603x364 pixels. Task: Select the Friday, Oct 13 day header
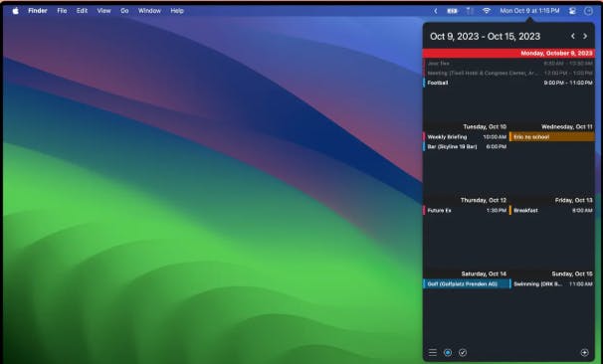click(573, 200)
